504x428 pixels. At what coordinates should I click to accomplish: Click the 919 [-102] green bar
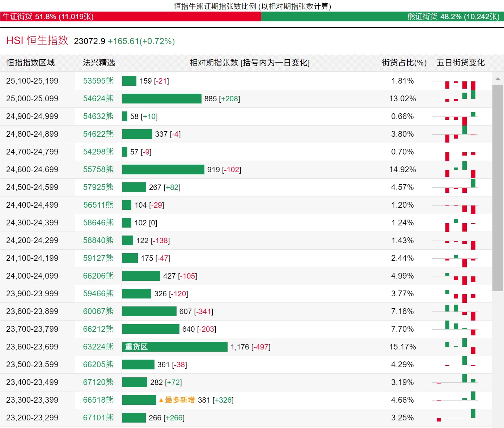pyautogui.click(x=163, y=169)
